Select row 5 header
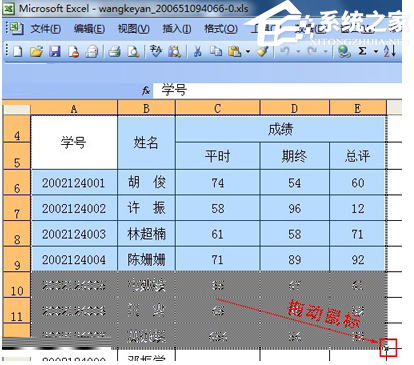This screenshot has height=365, width=414. click(x=17, y=156)
